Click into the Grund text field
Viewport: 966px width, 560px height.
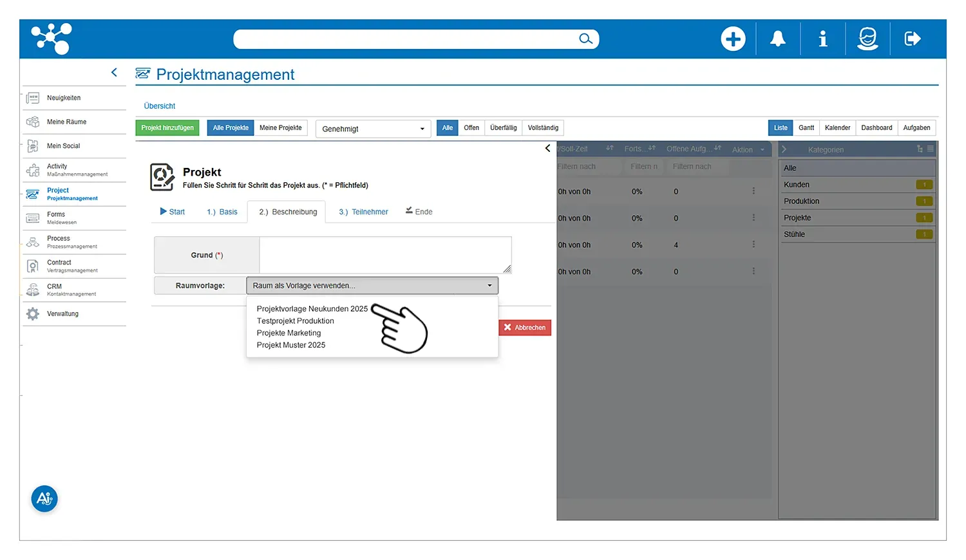(x=384, y=255)
